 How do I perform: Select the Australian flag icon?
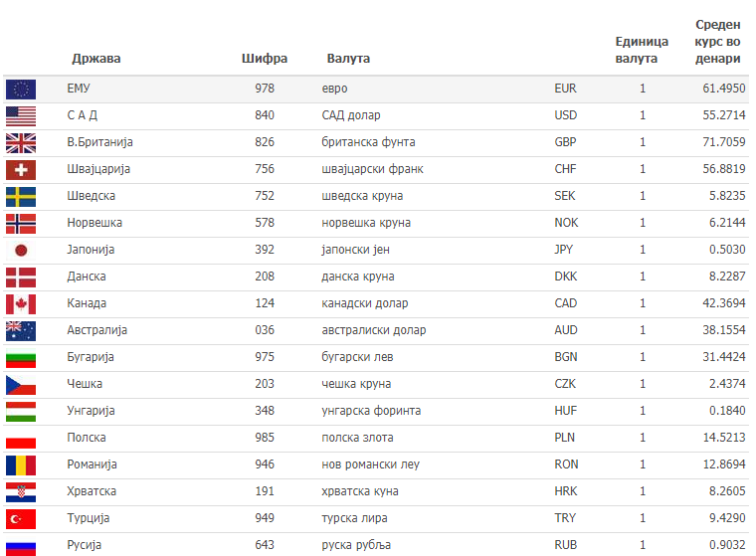pyautogui.click(x=21, y=331)
